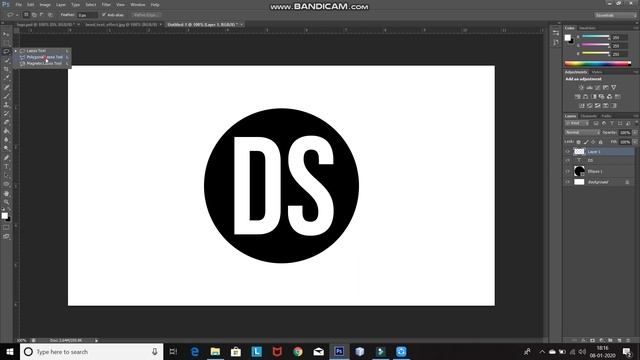Toggle the Anti-alias checkbox

pos(104,15)
